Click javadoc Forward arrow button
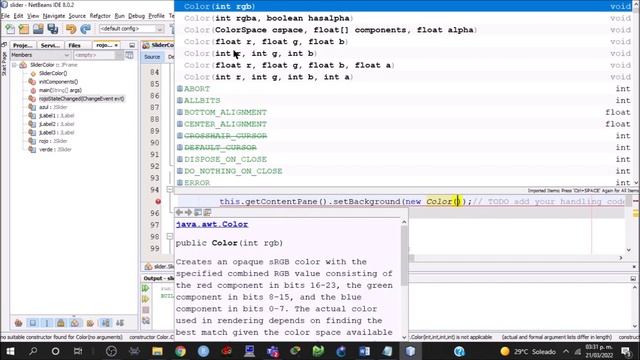 (189, 212)
